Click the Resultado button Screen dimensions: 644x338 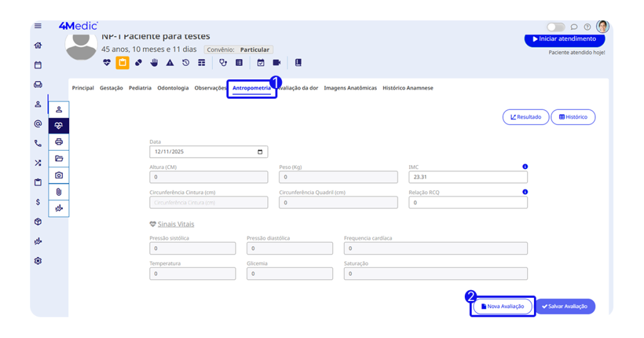click(x=526, y=117)
